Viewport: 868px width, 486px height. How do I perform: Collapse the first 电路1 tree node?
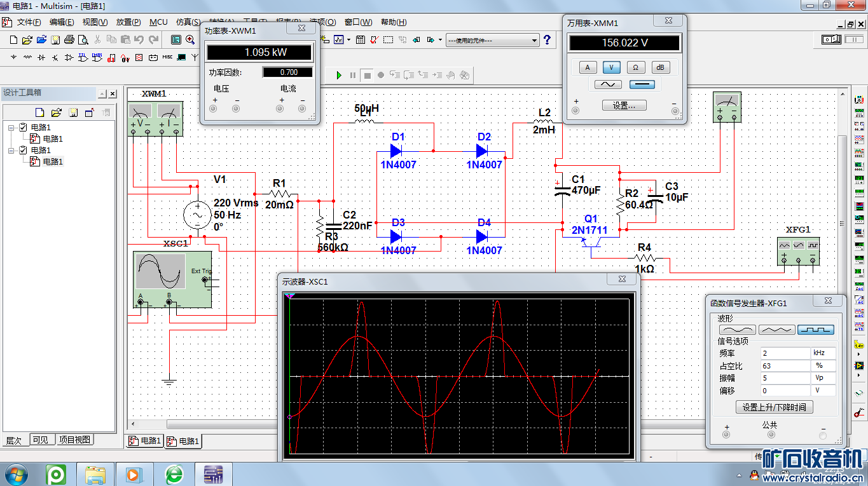(11, 127)
